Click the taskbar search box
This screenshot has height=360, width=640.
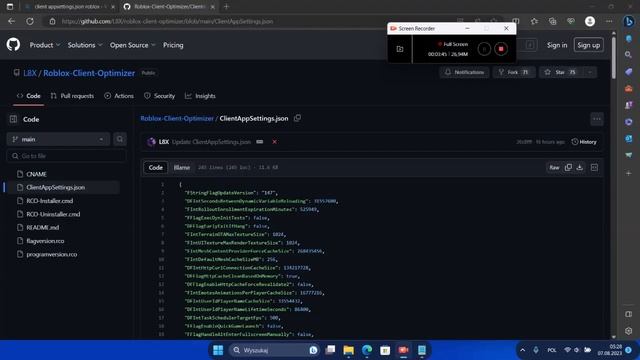(275, 350)
